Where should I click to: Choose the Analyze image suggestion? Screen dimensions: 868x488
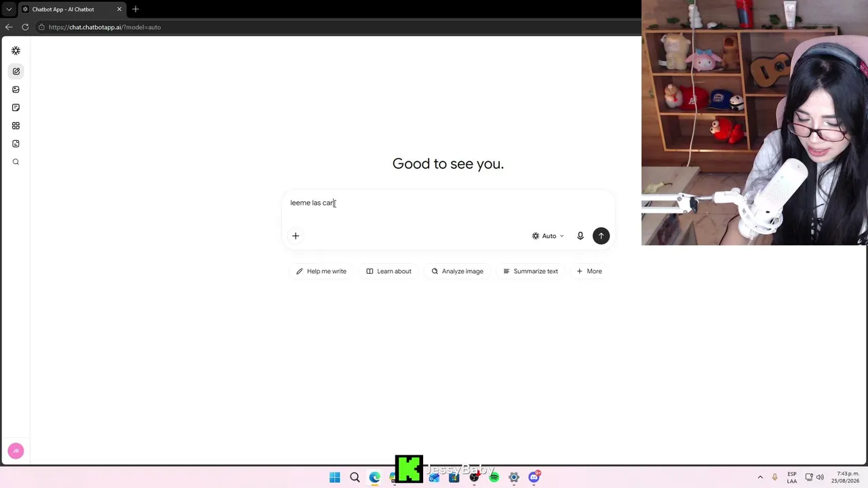pos(458,271)
